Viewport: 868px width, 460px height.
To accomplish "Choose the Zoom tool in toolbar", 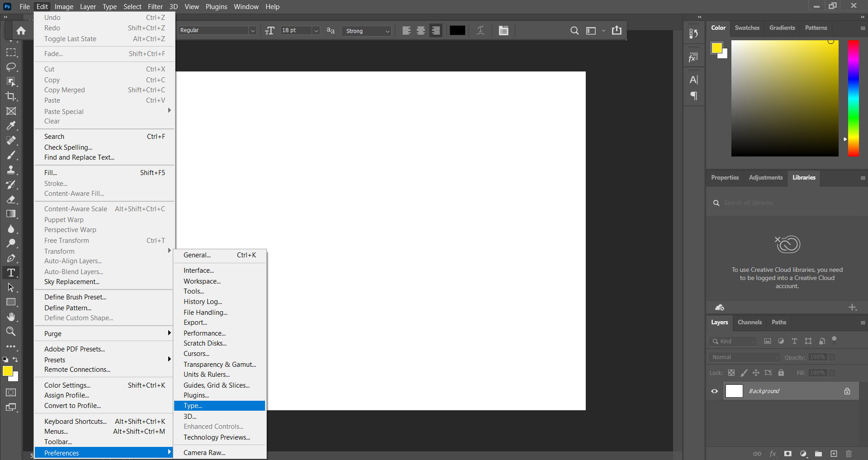I will 11,332.
